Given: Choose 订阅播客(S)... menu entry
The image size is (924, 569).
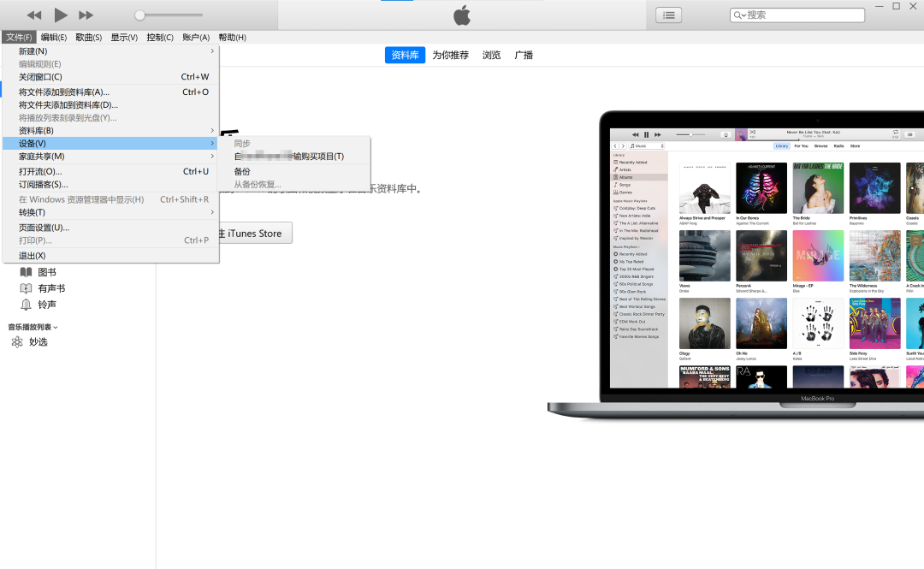Looking at the screenshot, I should point(110,185).
